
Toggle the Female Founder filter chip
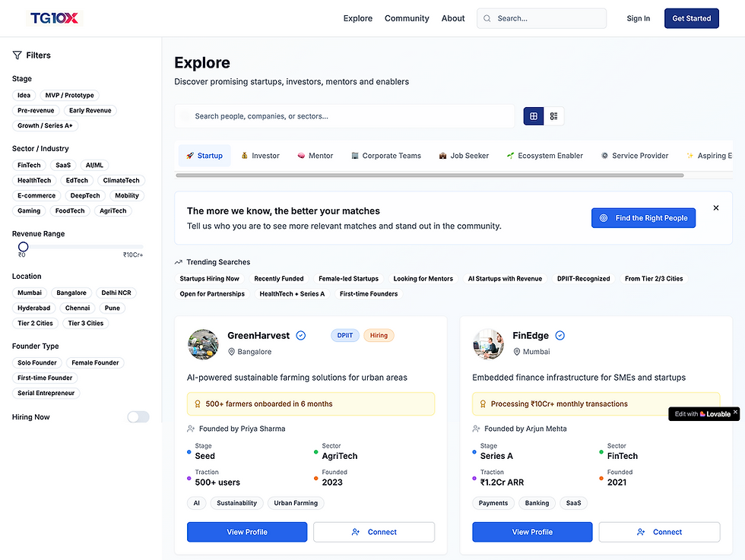click(95, 362)
